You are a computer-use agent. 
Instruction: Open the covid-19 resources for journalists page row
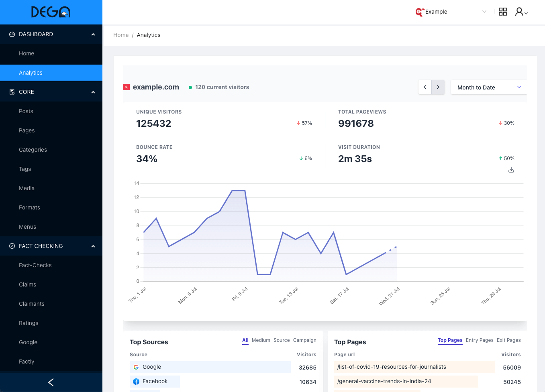point(392,367)
